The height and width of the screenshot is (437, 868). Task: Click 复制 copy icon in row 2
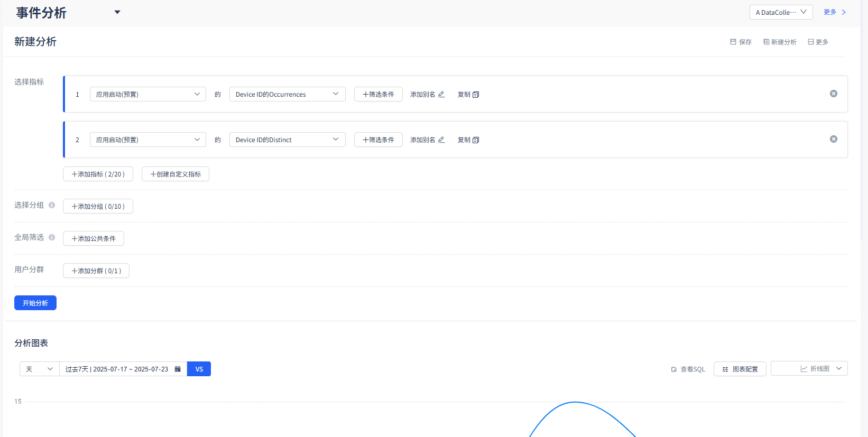pos(476,140)
